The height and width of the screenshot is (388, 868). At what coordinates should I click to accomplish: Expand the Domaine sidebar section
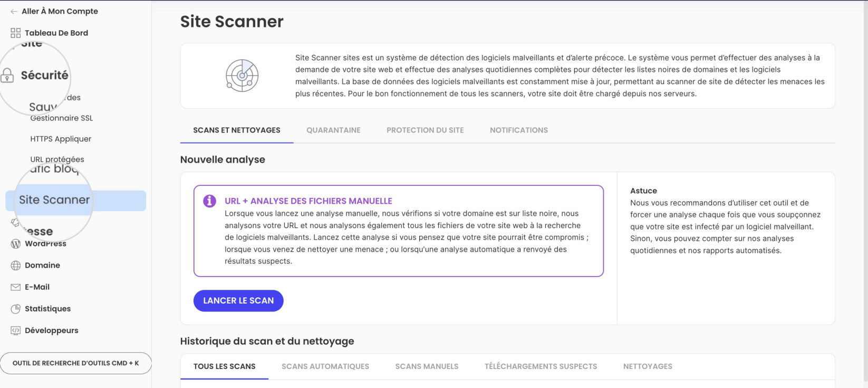42,265
